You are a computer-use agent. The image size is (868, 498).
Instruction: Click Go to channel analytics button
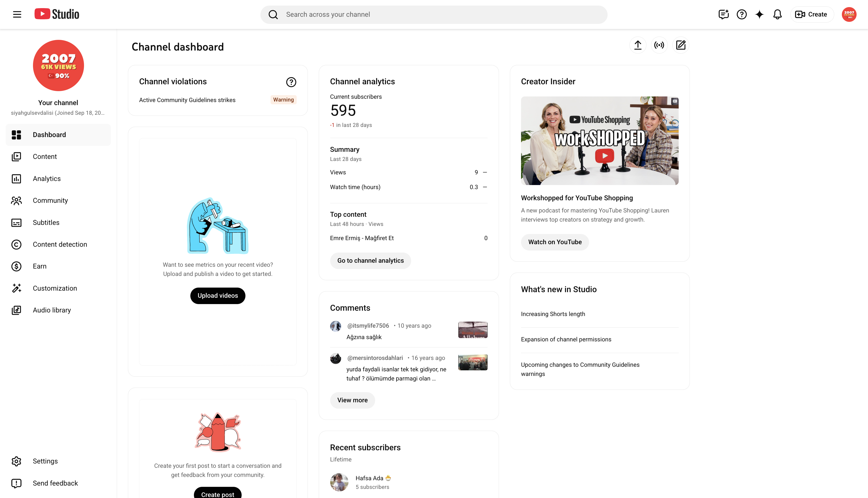tap(370, 261)
